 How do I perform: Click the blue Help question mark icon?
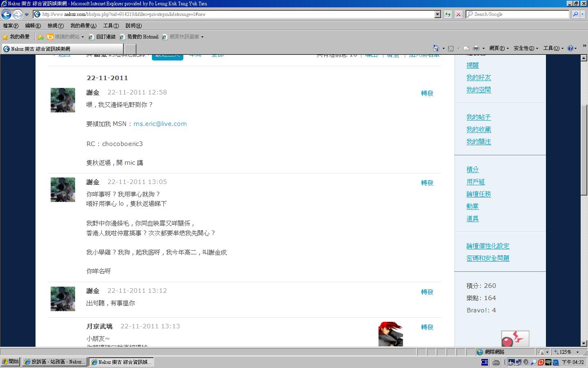[570, 48]
